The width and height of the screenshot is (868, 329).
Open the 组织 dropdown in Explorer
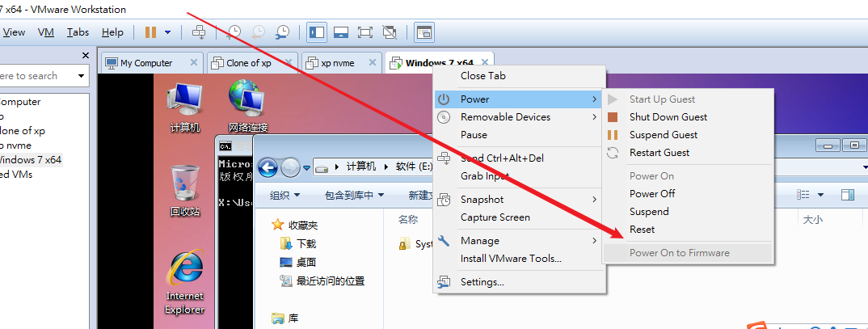pyautogui.click(x=285, y=195)
